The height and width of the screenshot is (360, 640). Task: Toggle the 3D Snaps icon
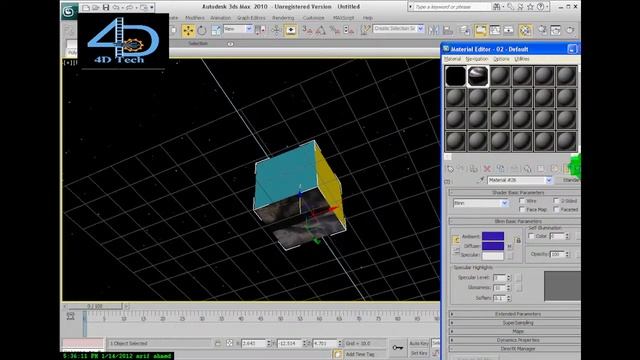point(307,30)
